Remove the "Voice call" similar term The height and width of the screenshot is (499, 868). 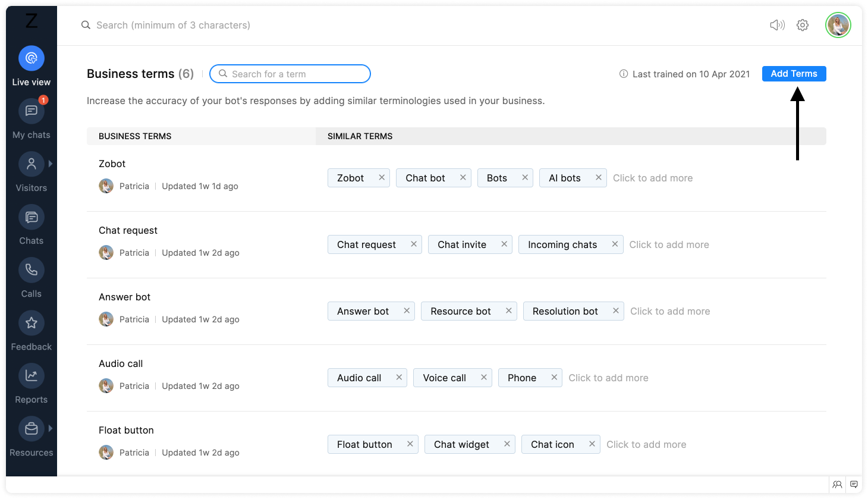point(484,377)
